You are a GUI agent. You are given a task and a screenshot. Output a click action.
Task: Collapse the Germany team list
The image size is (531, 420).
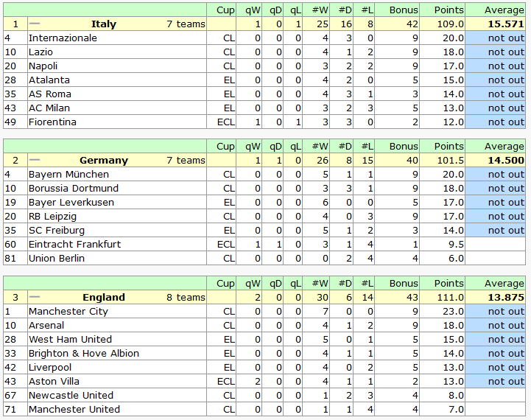point(34,161)
